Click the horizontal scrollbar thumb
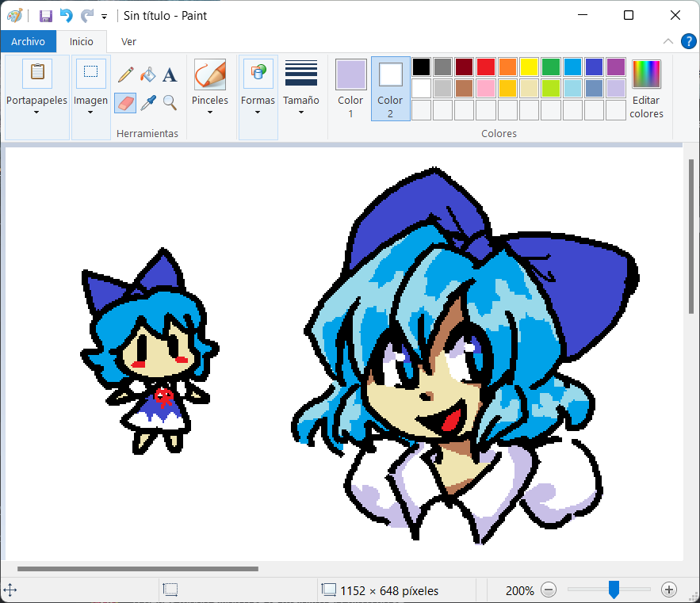Screen dimensions: 700x603 [x=137, y=569]
